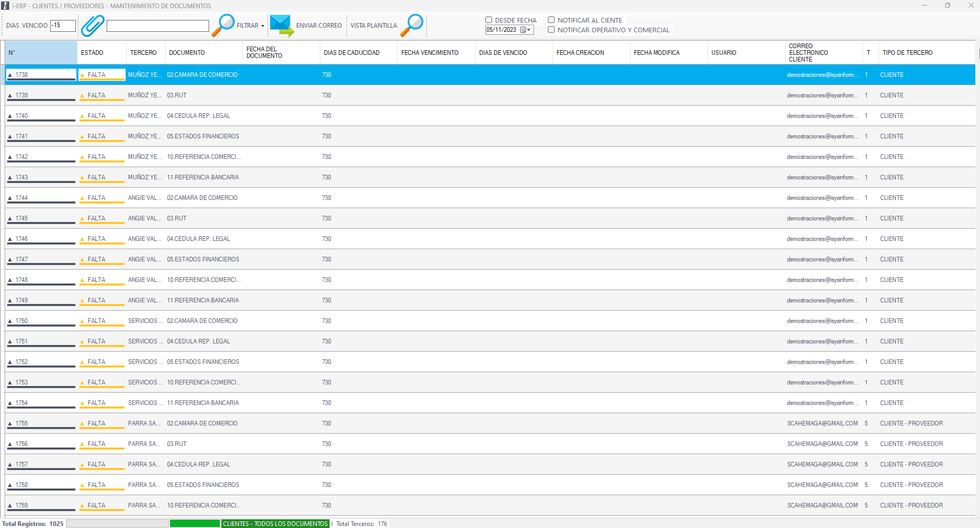Click the sort arrow icon beside record 1744

[x=10, y=198]
